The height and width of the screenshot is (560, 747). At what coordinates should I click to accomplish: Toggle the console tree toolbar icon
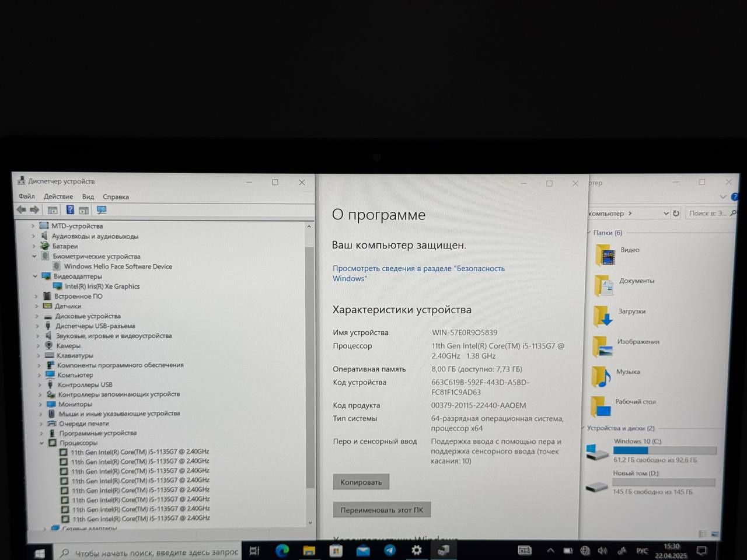coord(53,210)
